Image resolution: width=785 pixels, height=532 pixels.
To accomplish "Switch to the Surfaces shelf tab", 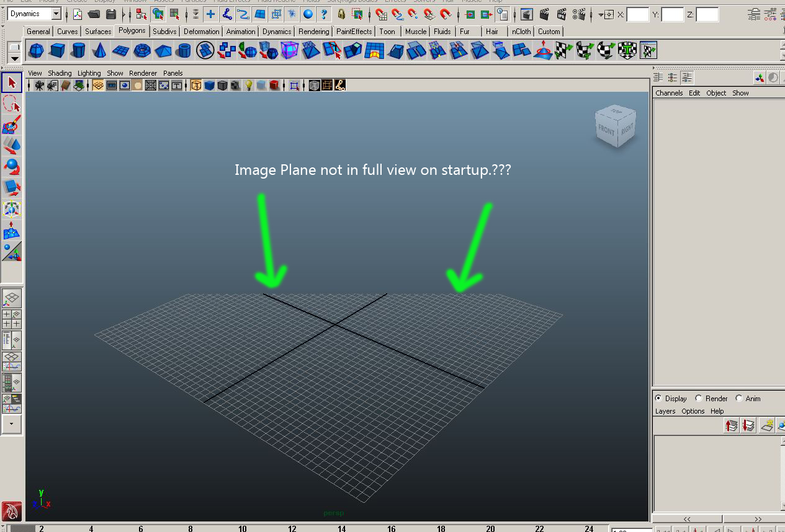I will 98,31.
